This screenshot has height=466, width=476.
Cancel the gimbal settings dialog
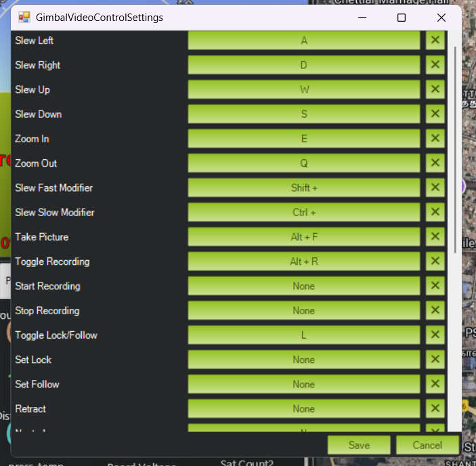click(427, 445)
